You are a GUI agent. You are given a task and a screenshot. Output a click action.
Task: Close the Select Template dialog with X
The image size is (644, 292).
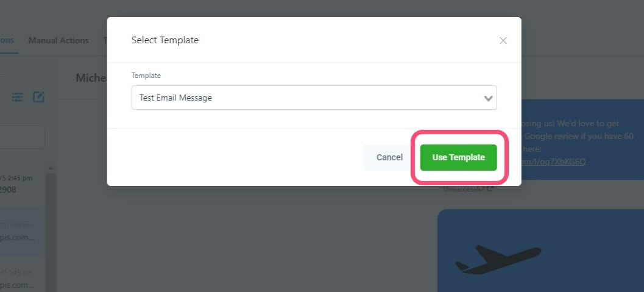[x=503, y=40]
